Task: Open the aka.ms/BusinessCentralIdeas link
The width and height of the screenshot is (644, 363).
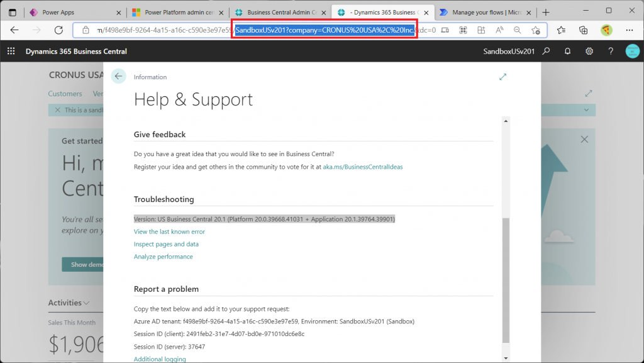Action: 363,167
